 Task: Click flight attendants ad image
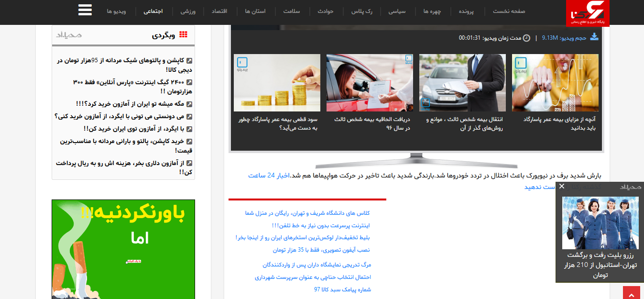point(600,223)
